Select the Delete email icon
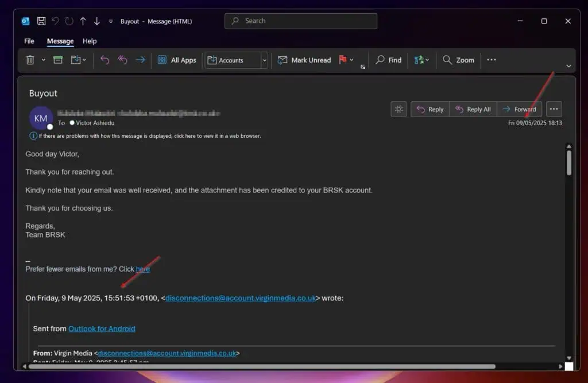The height and width of the screenshot is (383, 588). (x=30, y=60)
